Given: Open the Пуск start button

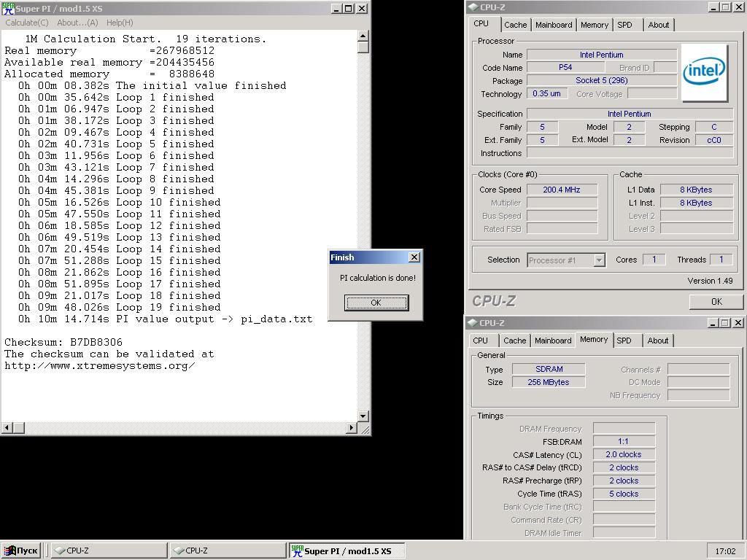Looking at the screenshot, I should click(20, 551).
